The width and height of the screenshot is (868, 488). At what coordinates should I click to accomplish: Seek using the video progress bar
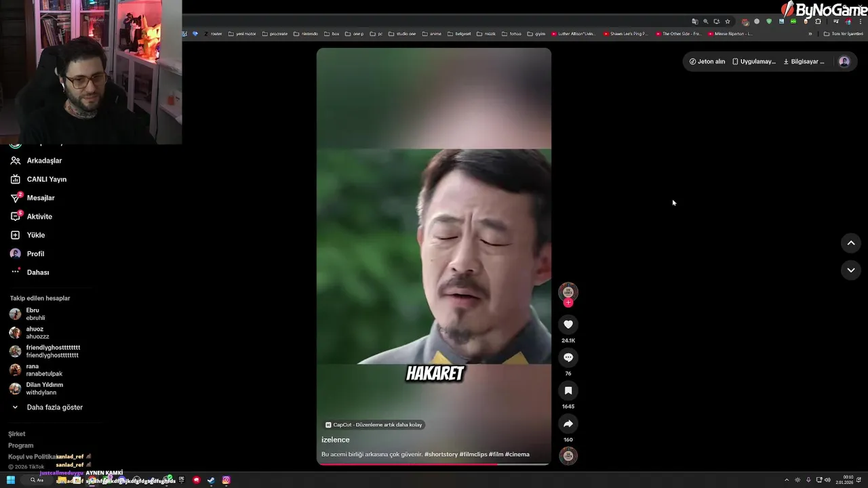point(434,464)
